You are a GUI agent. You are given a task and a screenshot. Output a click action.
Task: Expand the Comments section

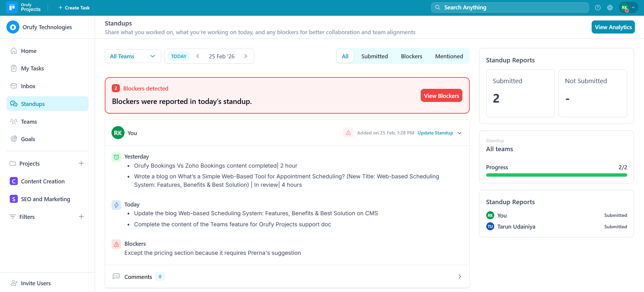coord(460,277)
